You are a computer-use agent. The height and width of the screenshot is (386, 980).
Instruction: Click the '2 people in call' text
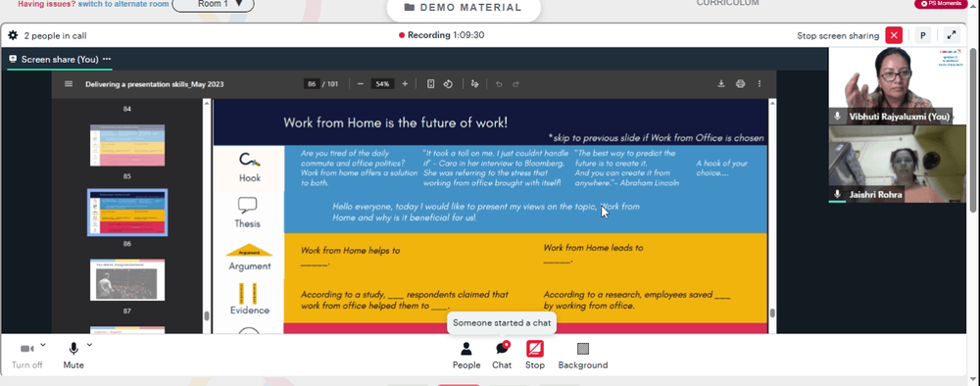[55, 35]
